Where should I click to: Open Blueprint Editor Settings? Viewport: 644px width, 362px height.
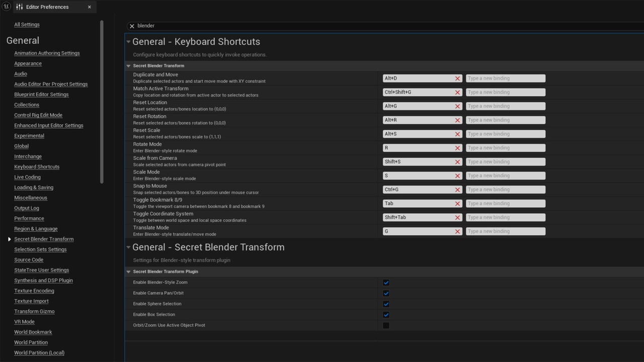pos(41,95)
